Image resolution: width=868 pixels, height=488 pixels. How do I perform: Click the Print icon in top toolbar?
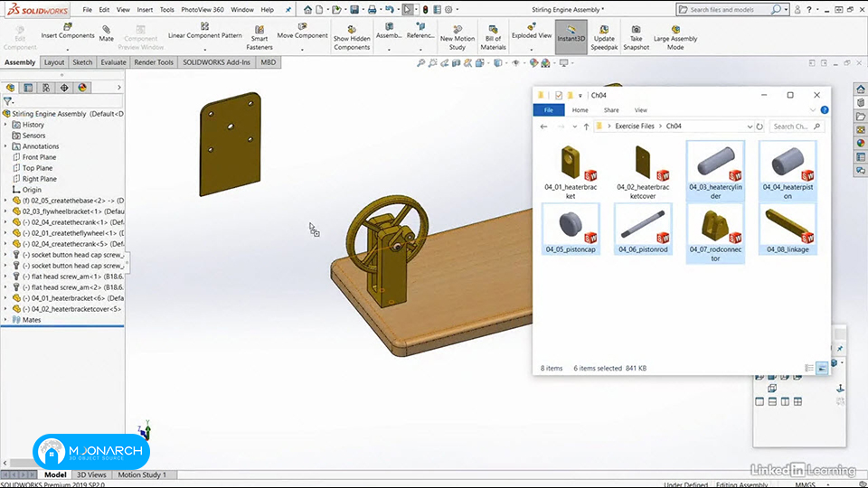[372, 9]
